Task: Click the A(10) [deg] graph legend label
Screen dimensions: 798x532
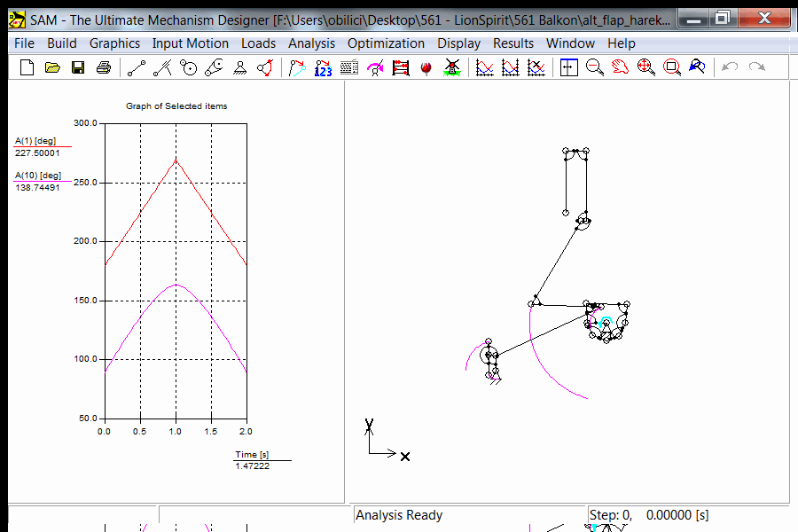Action: [38, 176]
